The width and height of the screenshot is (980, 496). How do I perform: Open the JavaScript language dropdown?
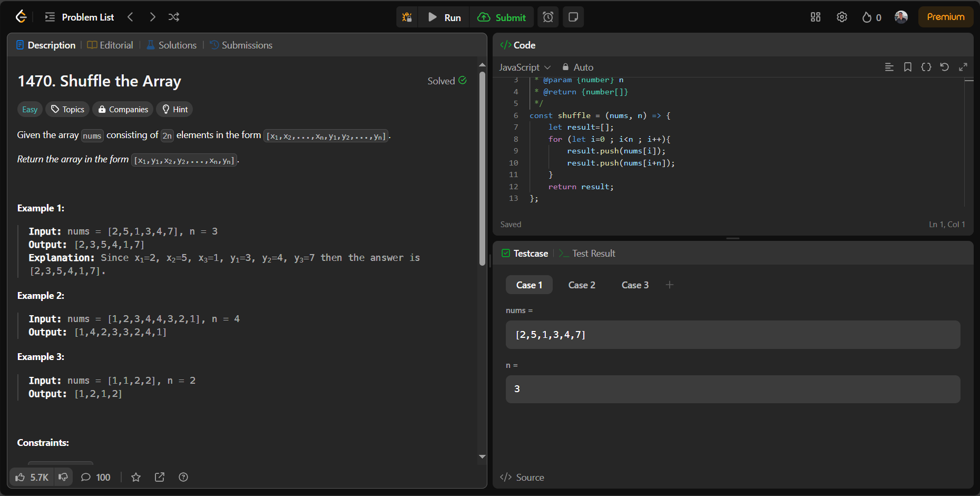click(525, 67)
